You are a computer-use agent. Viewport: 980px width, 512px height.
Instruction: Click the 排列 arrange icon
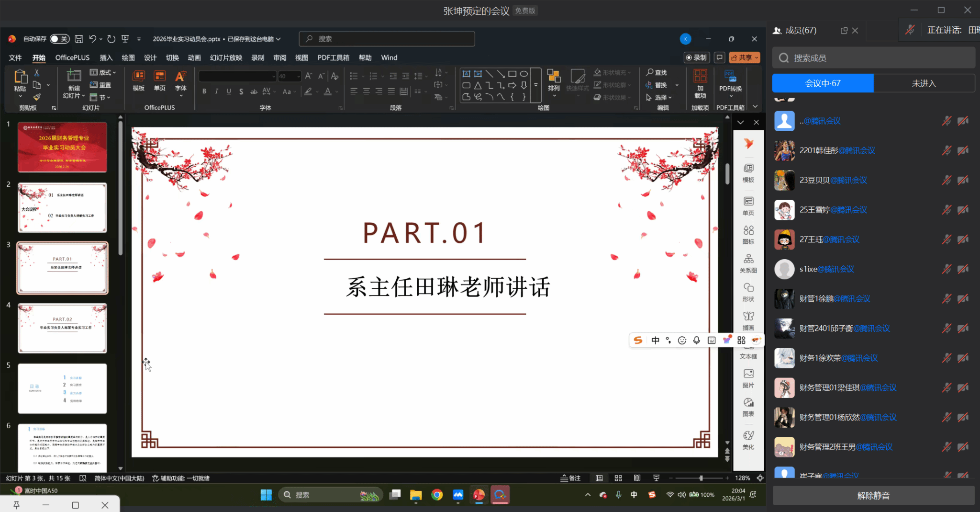tap(554, 80)
